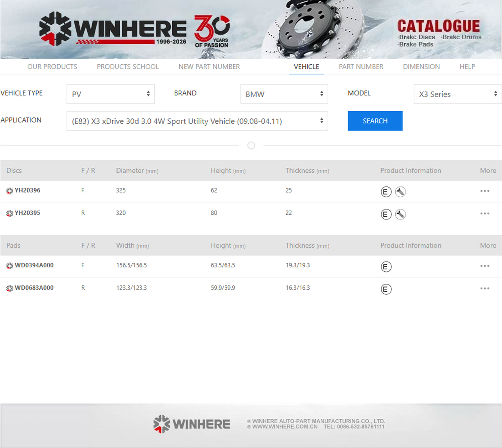Open more options for pad WD0394A000
Viewport: 502px width, 448px height.
click(485, 266)
